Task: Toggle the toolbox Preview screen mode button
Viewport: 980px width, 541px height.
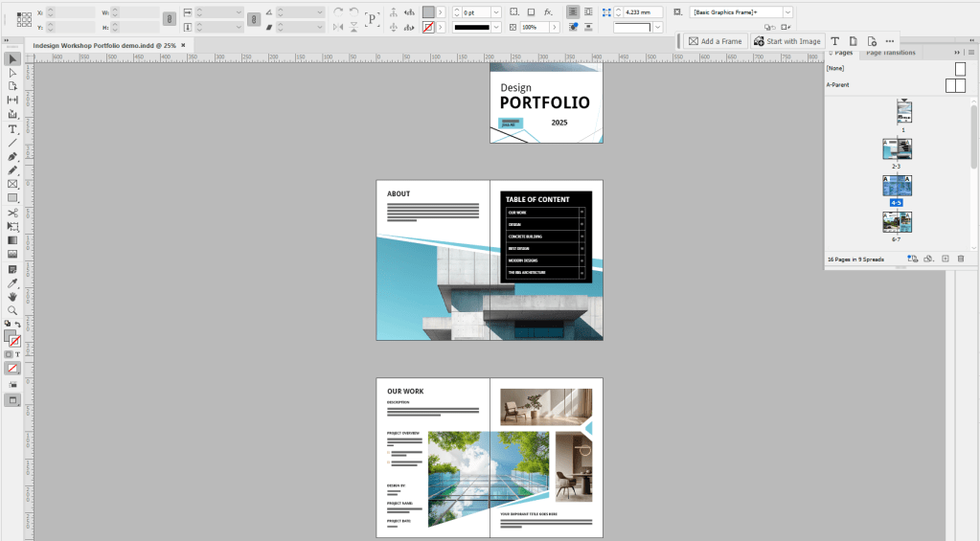Action: [x=13, y=399]
